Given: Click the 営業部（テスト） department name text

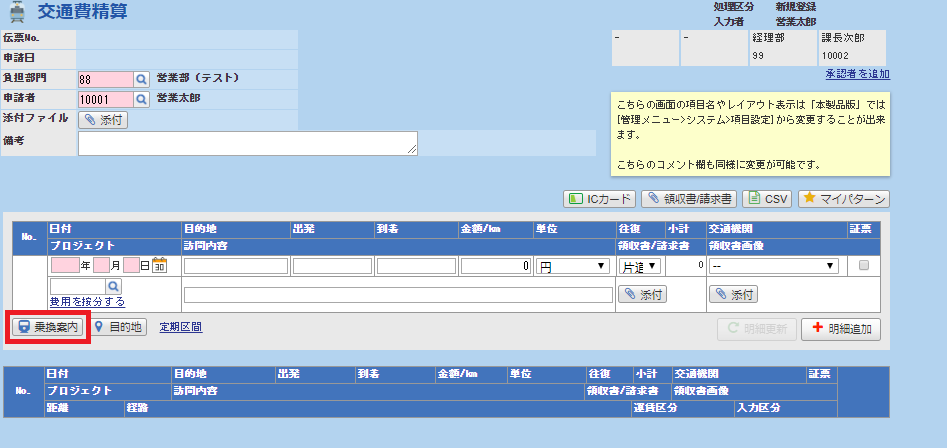Looking at the screenshot, I should [198, 78].
